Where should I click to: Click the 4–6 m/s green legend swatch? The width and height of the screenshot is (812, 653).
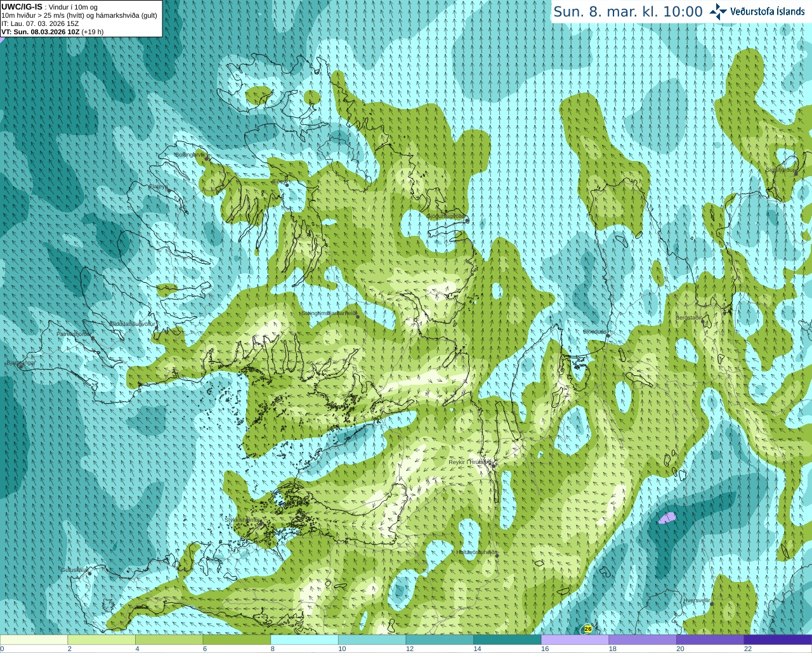[169, 640]
